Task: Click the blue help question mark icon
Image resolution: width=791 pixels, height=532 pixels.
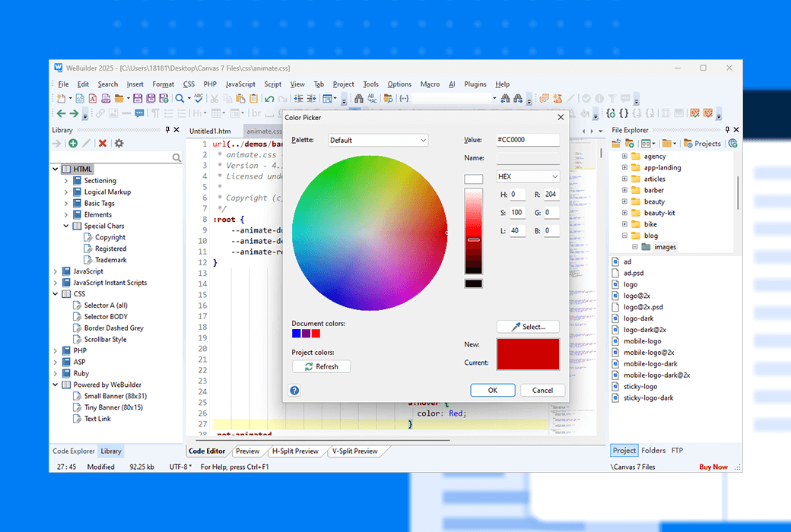Action: pyautogui.click(x=294, y=390)
